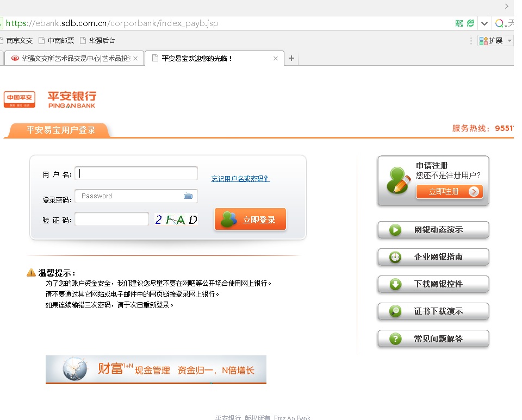Expand the arrow next to 扩展
Image resolution: width=522 pixels, height=420 pixels.
coord(509,41)
